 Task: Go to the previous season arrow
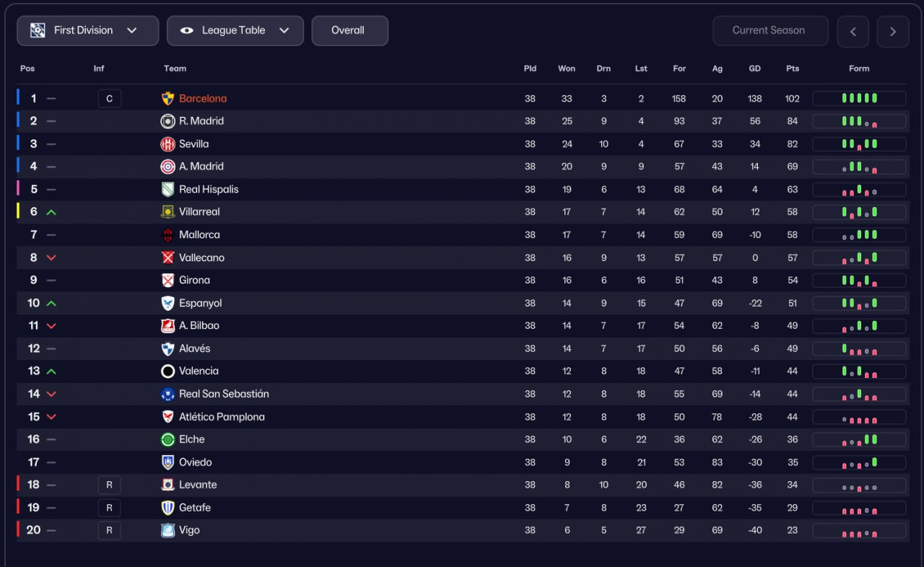pyautogui.click(x=853, y=32)
